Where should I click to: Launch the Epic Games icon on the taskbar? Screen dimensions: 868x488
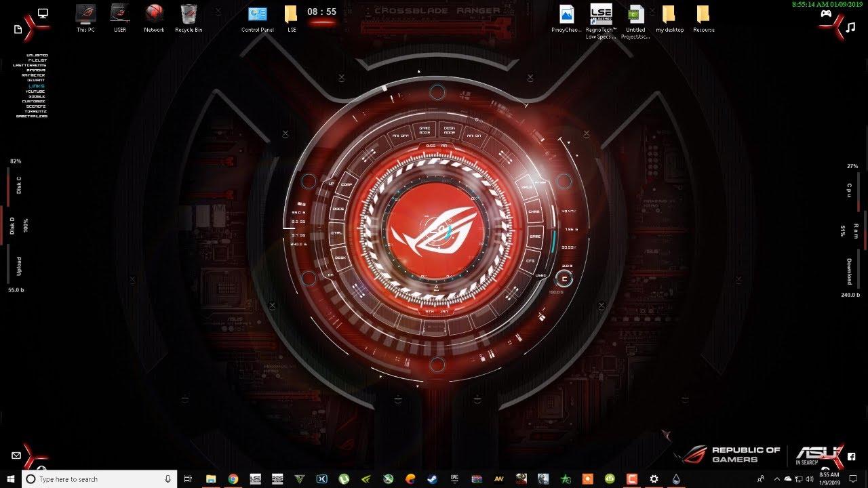454,479
